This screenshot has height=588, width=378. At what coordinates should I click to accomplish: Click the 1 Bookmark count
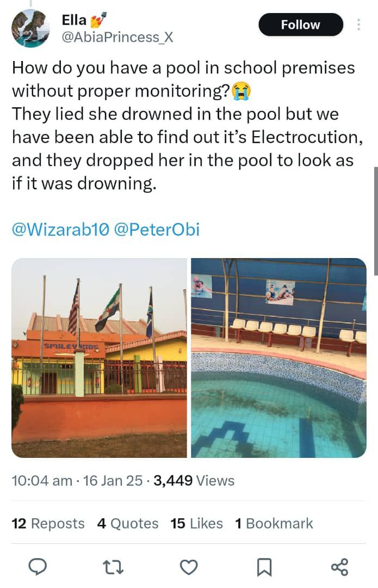click(274, 524)
